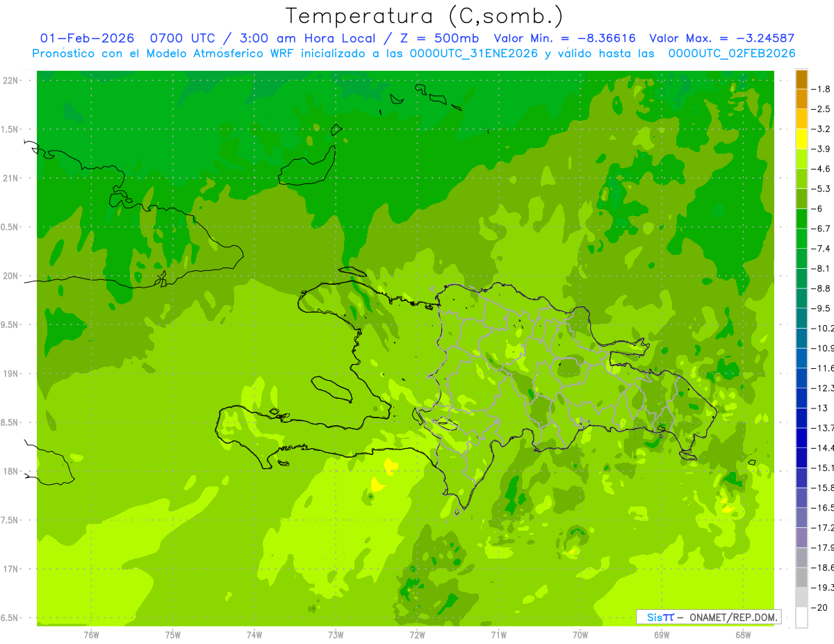834x644 pixels.
Task: Click the '71W' longitude label
Action: click(498, 635)
